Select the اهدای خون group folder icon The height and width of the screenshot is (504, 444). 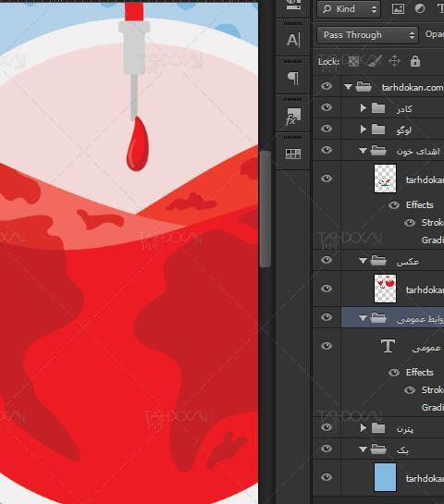378,150
